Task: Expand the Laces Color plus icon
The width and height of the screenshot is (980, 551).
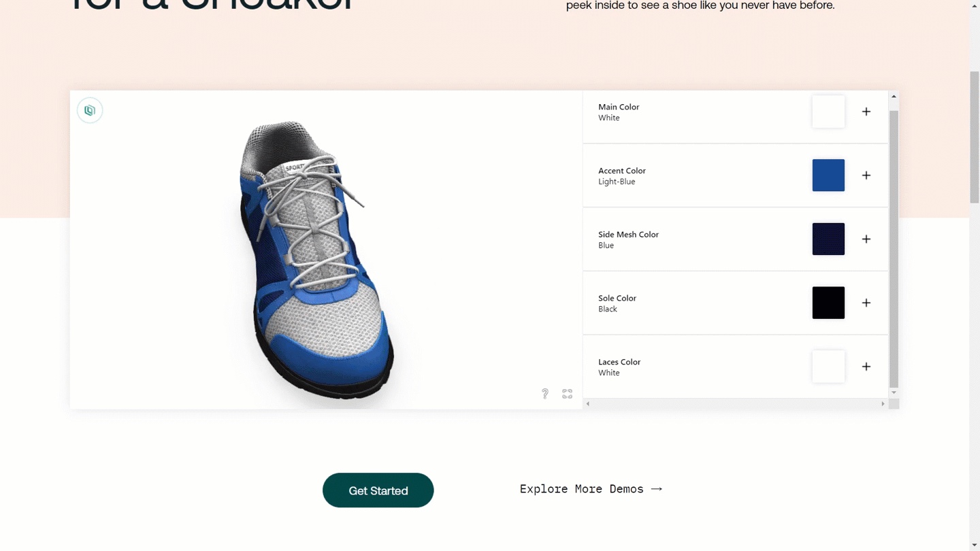Action: (x=866, y=367)
